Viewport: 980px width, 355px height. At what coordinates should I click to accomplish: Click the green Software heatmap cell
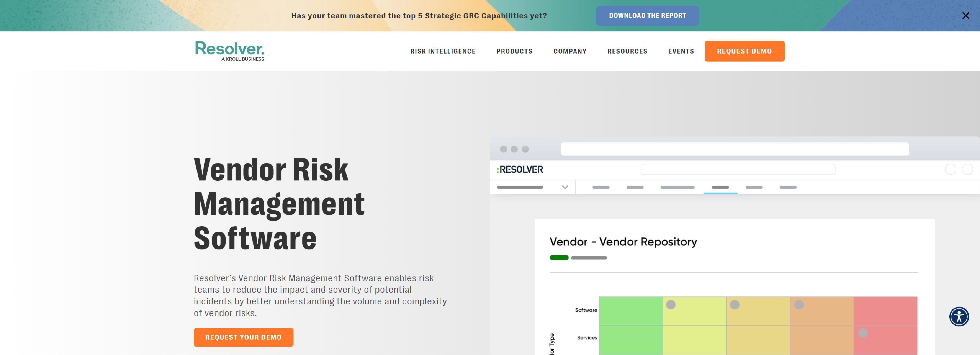click(630, 311)
